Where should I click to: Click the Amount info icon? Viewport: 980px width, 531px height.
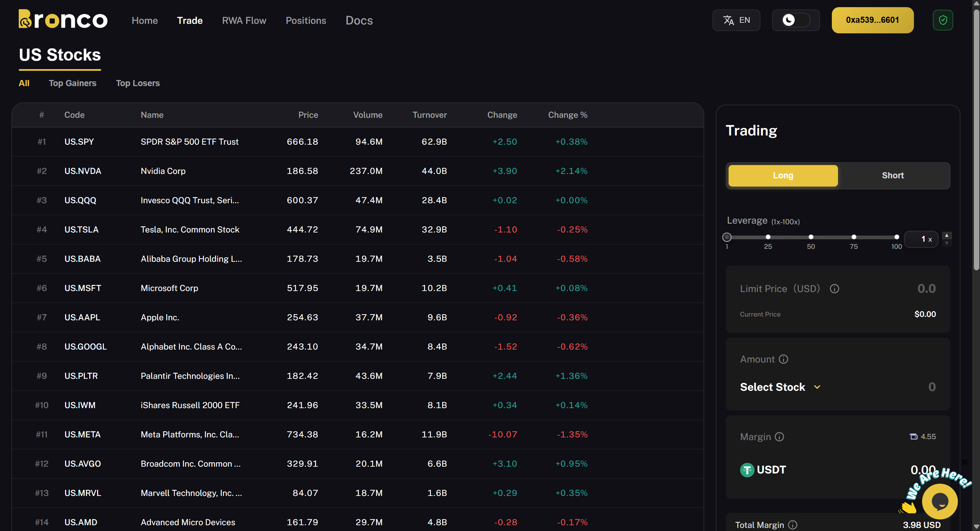point(783,359)
